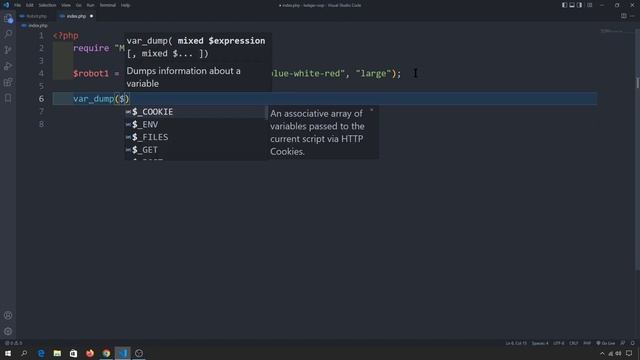Screen dimensions: 640x360
Task: Click the <?php tag on line 1
Action: [66, 36]
